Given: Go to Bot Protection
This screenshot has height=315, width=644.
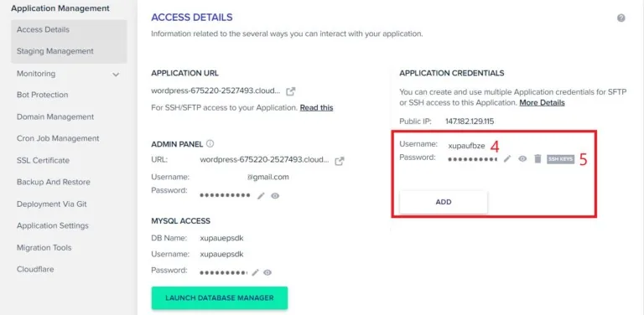Looking at the screenshot, I should [42, 95].
